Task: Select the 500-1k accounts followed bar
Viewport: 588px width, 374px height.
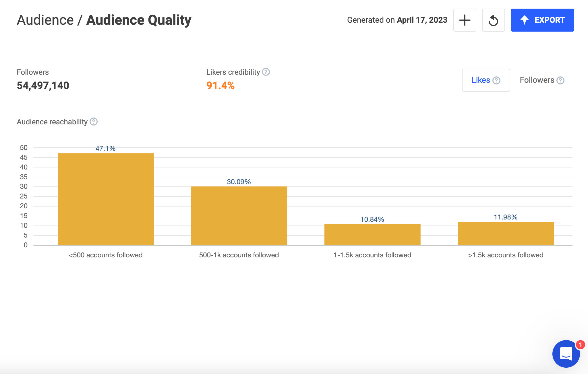Action: [239, 216]
